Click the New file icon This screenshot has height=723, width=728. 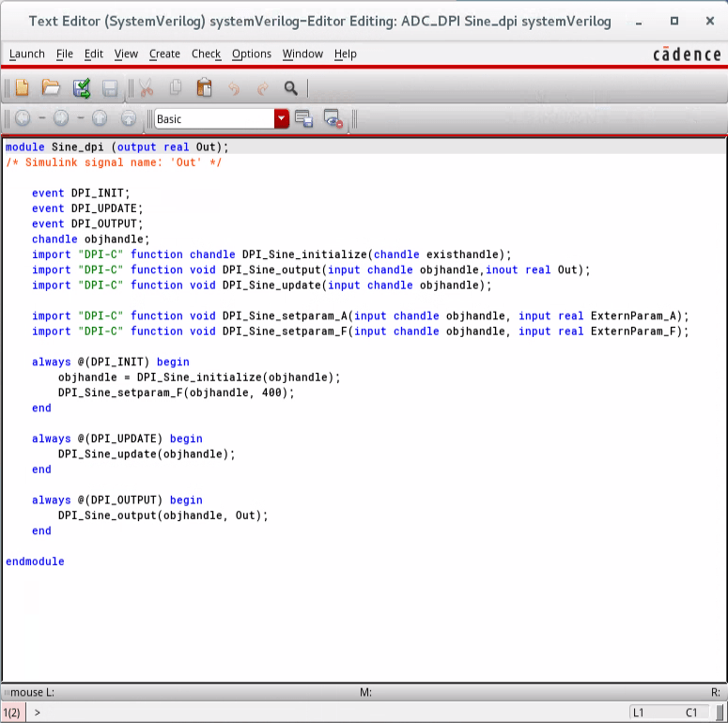click(22, 88)
